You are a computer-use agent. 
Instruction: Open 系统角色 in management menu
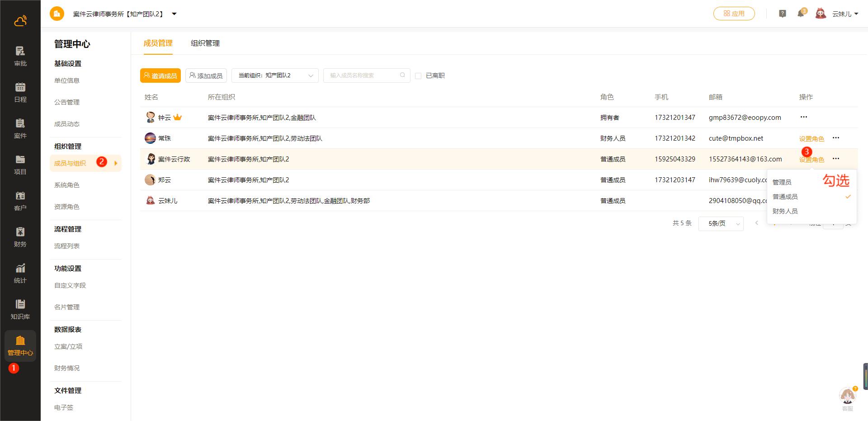(67, 185)
